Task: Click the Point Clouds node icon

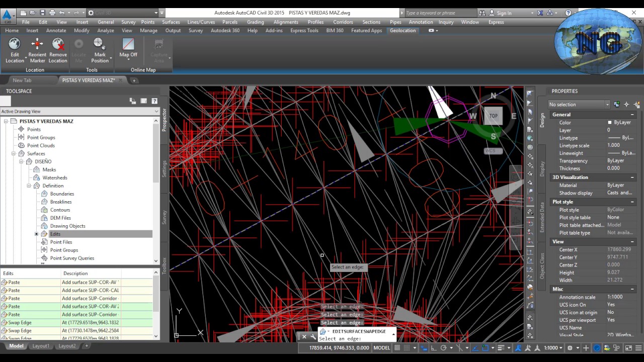Action: pyautogui.click(x=21, y=145)
